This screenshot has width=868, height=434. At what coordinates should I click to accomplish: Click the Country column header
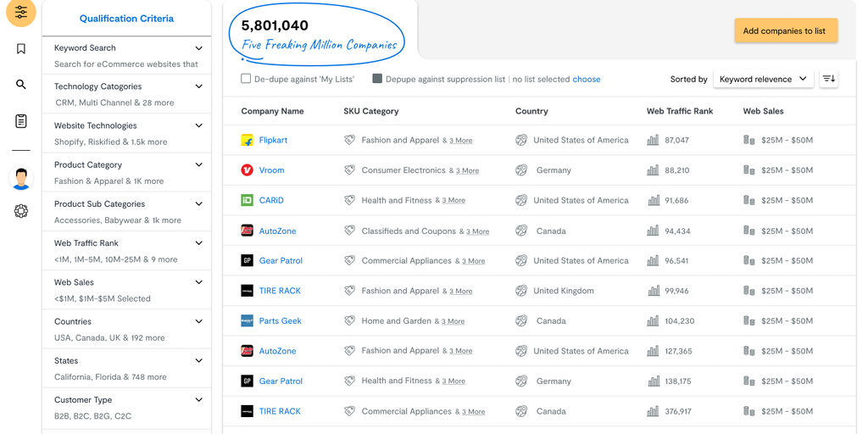pos(531,111)
